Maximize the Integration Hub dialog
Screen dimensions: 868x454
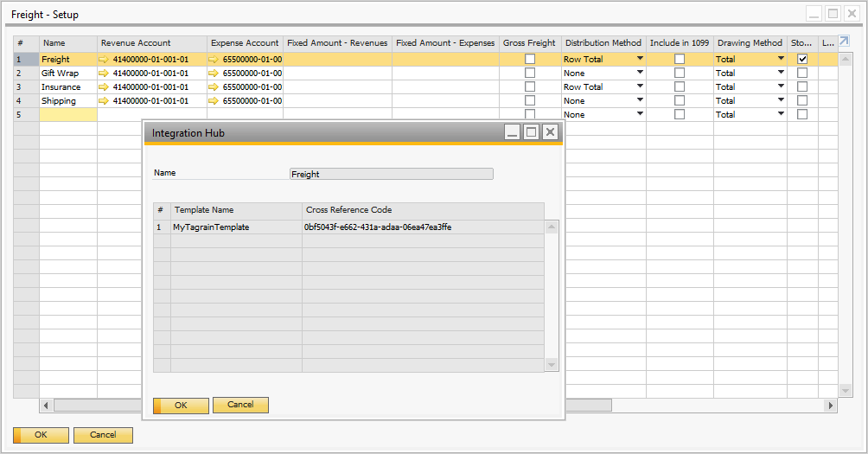coord(531,132)
